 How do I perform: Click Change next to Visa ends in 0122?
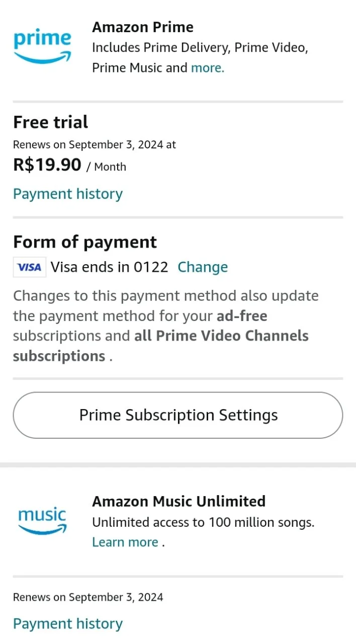coord(203,267)
